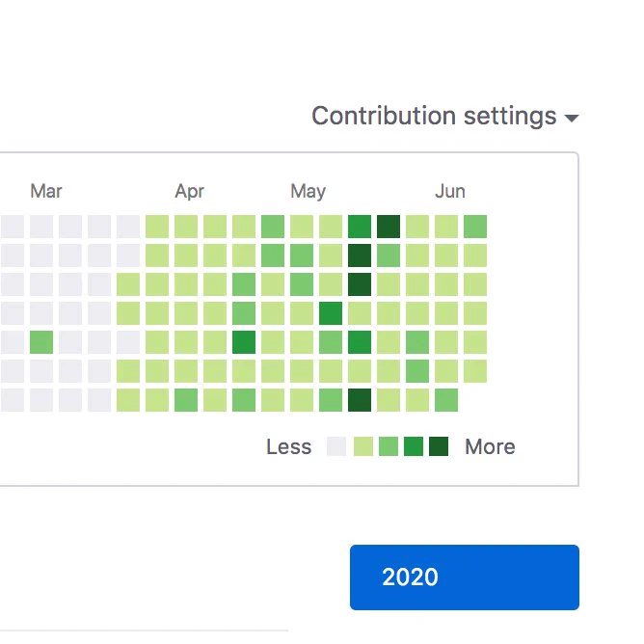Select the bright green cell in the fourth row
Screen dimensions: 644x644
click(331, 313)
